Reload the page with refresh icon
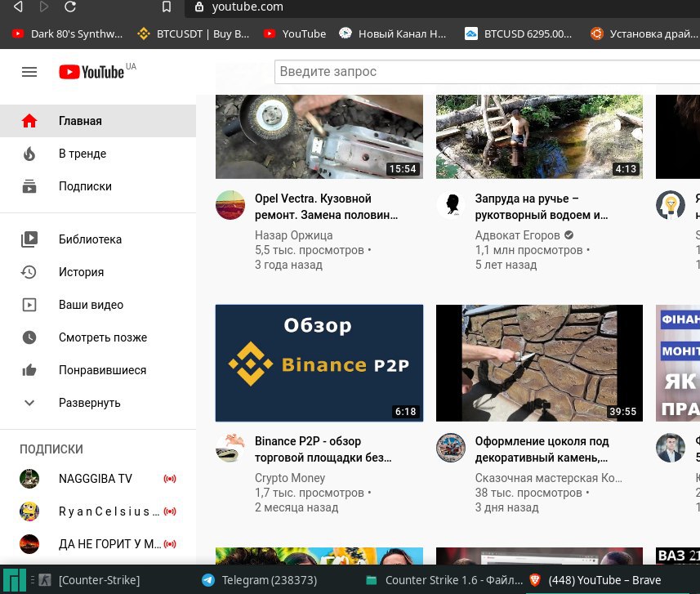Viewport: 700px width, 594px height. tap(70, 7)
